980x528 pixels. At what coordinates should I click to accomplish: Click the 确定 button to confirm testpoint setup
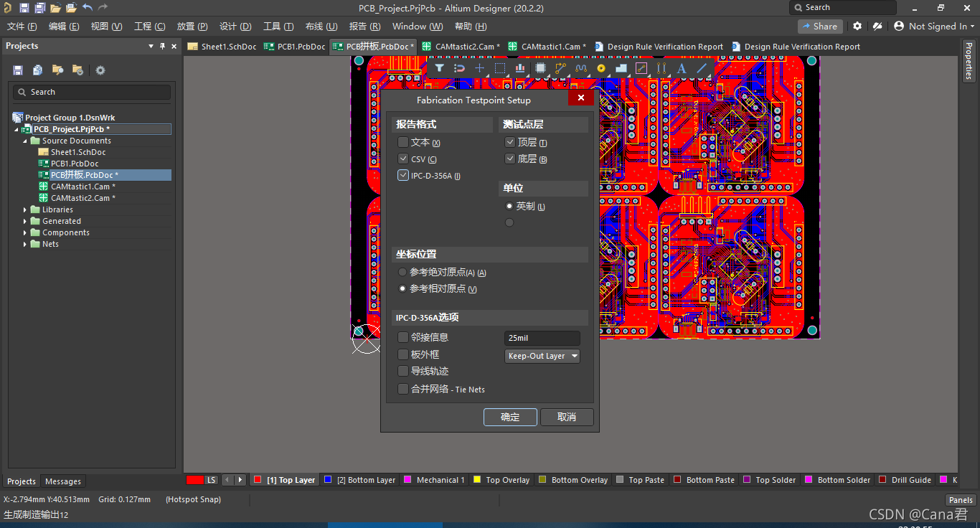[x=510, y=417]
